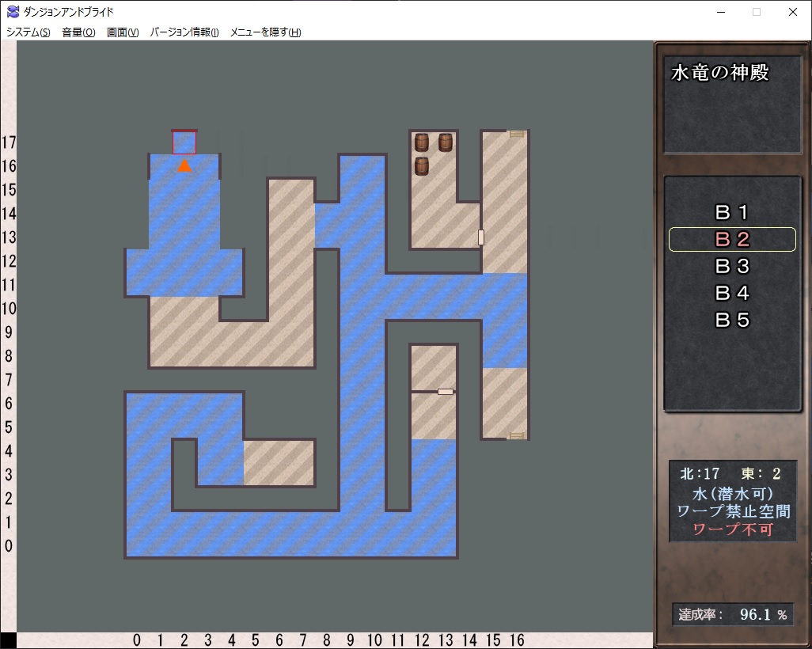Screen dimensions: 812x649
Task: Click row number 0 on the left axis
Action: (x=9, y=546)
